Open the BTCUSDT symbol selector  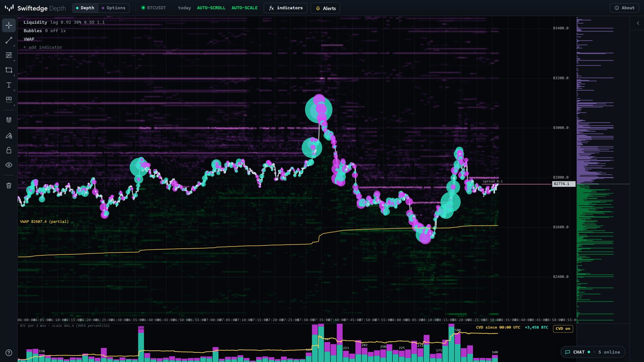pyautogui.click(x=154, y=8)
